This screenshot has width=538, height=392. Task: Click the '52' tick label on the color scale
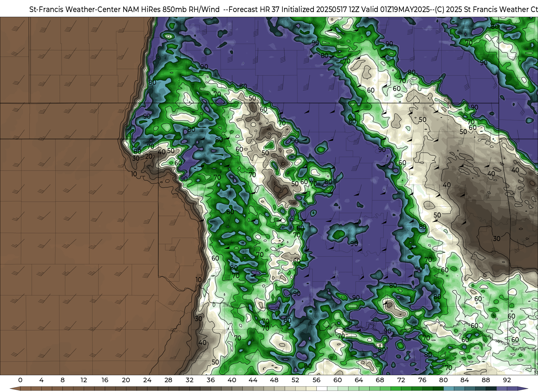[295, 380]
